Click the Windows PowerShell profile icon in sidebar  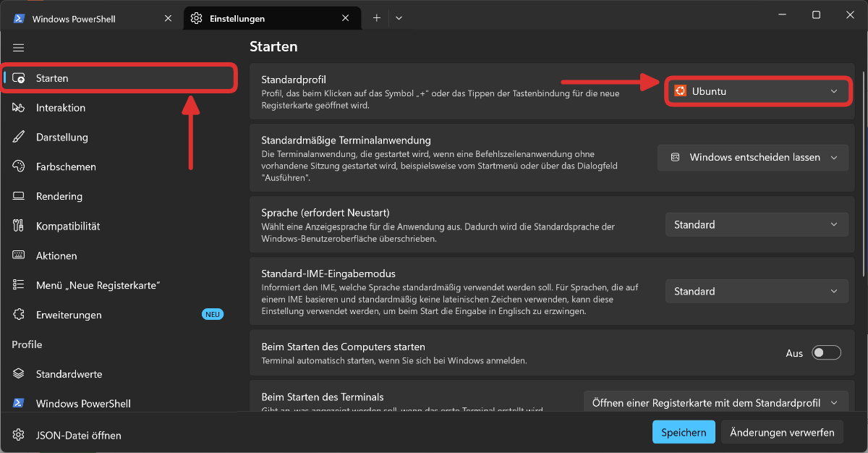[x=20, y=404]
